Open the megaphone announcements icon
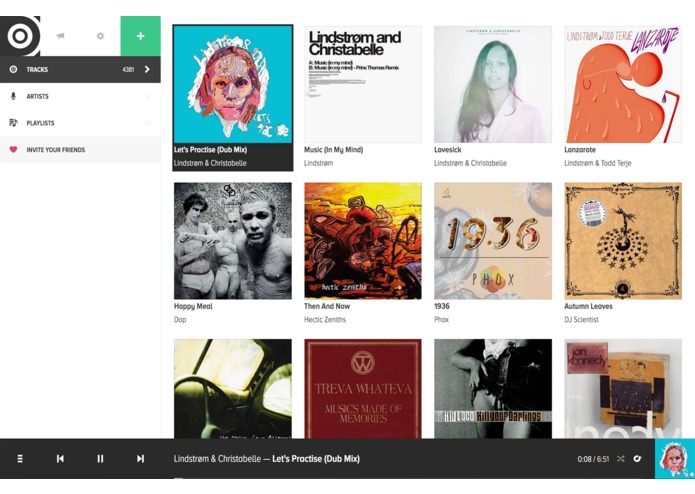The image size is (695, 494). [60, 36]
